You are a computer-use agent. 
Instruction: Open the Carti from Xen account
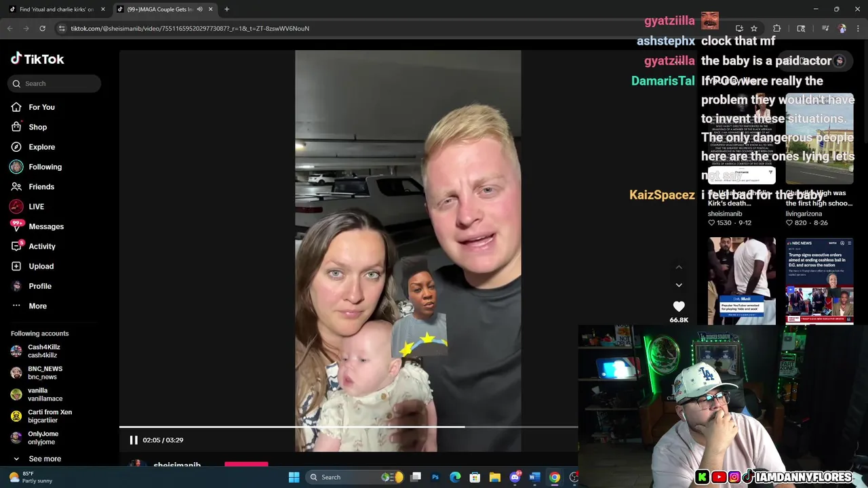point(50,416)
